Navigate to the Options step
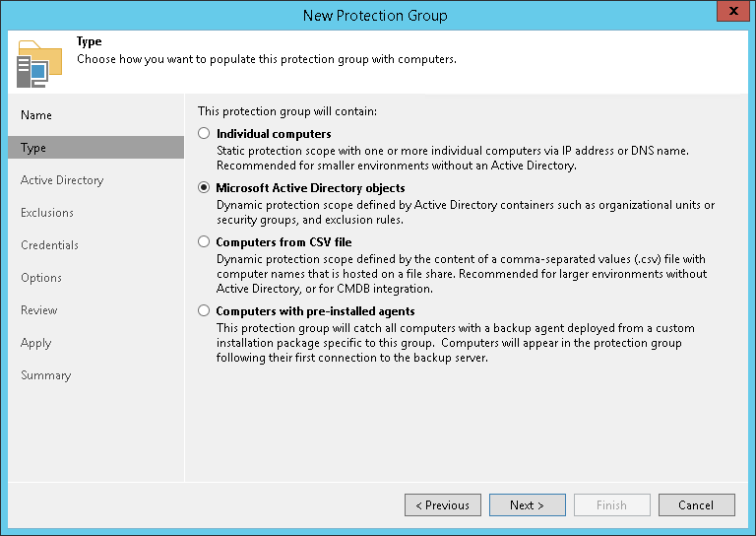This screenshot has width=756, height=536. pos(41,278)
